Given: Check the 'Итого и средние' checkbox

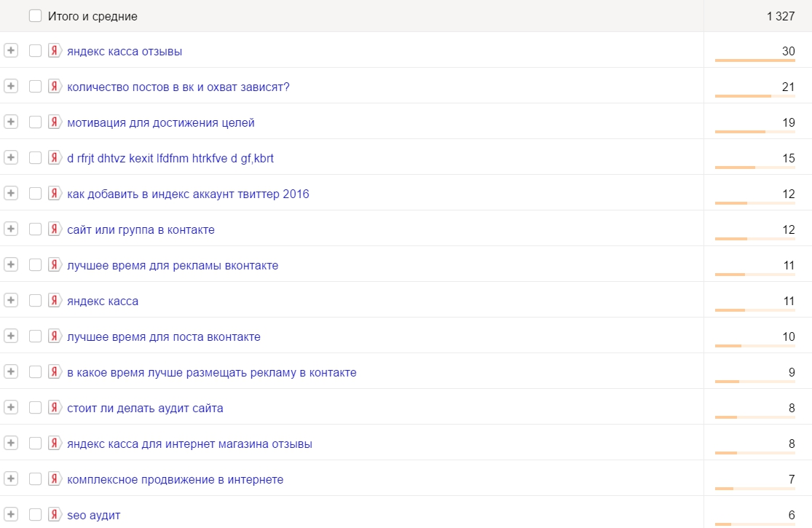Looking at the screenshot, I should 35,16.
